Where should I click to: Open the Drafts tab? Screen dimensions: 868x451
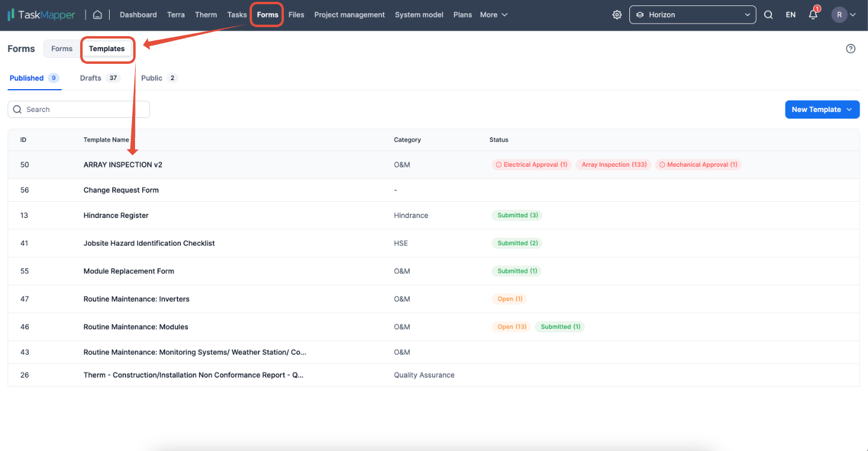pos(100,78)
